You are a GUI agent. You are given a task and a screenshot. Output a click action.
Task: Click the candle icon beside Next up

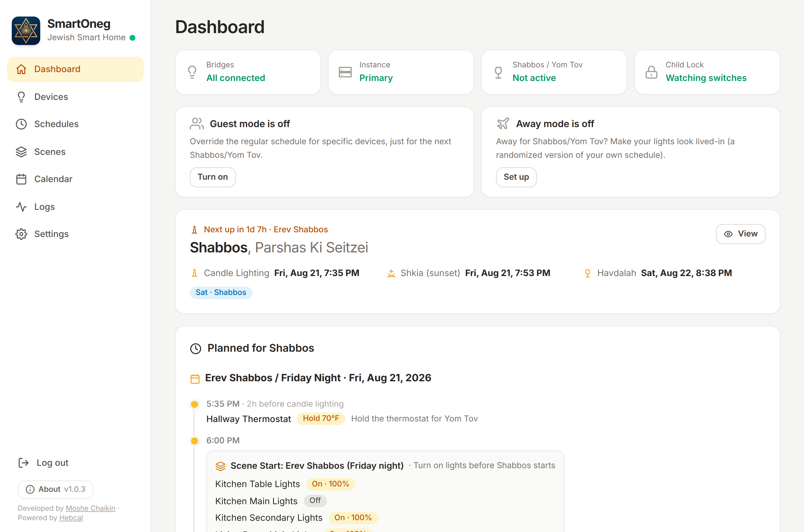click(194, 230)
